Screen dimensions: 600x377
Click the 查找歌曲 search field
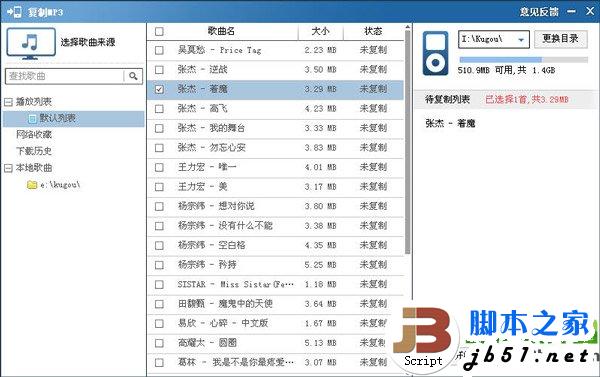pos(65,76)
